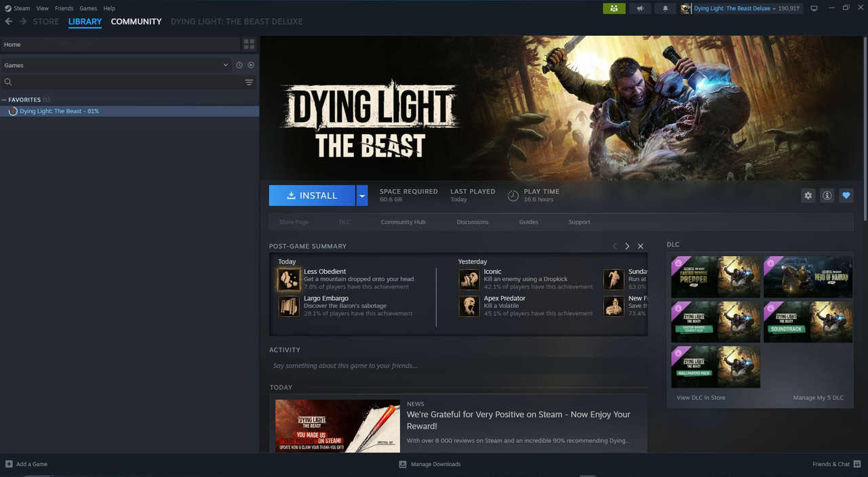Close the post-game summary panel
The width and height of the screenshot is (868, 477).
[x=640, y=246]
